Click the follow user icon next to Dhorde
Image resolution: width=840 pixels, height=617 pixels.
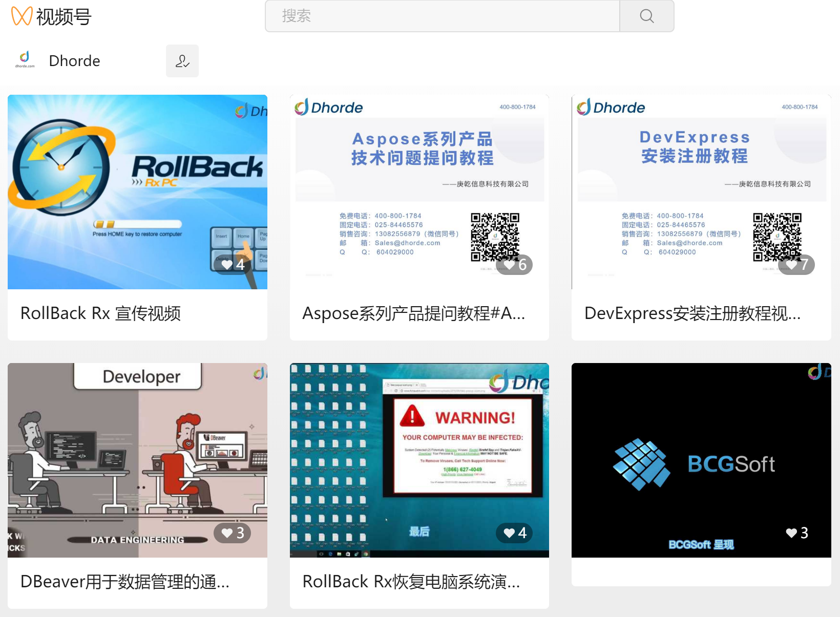coord(182,61)
